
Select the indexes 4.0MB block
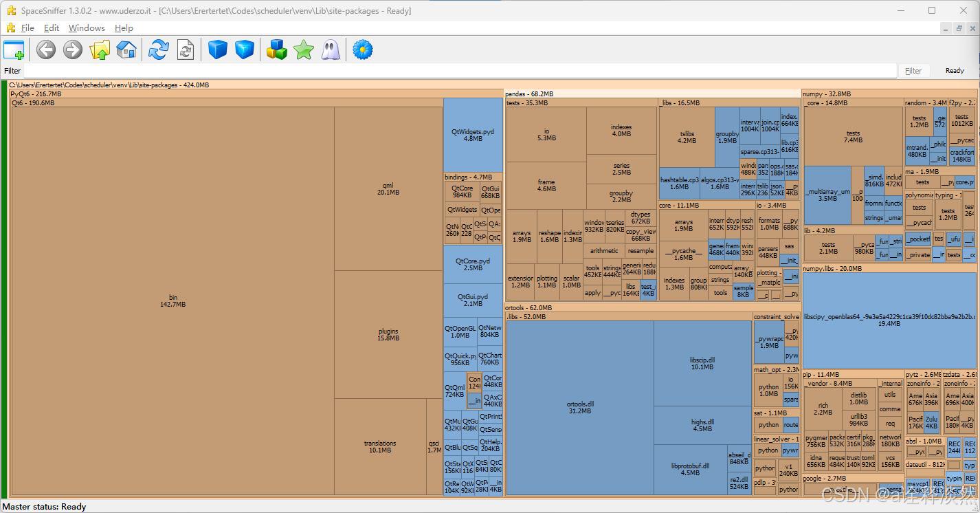(x=621, y=130)
